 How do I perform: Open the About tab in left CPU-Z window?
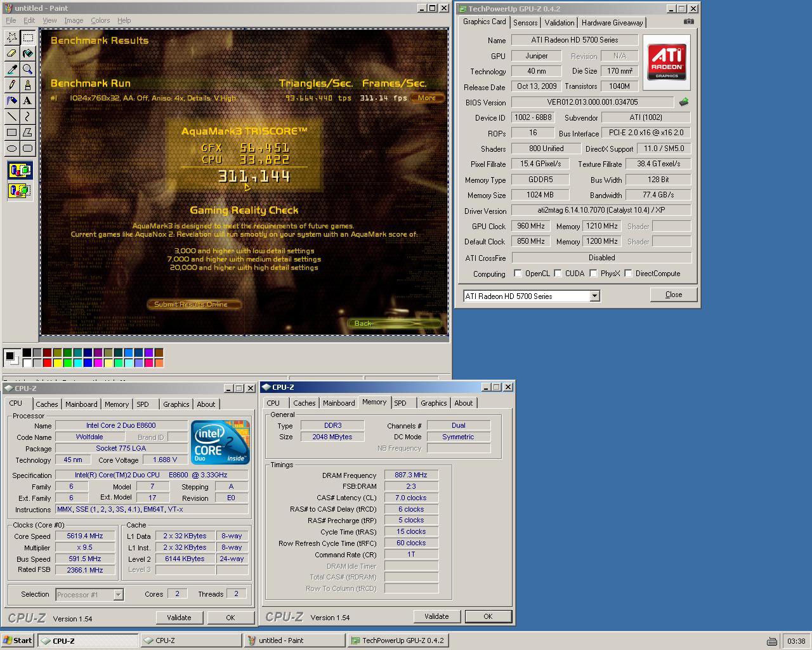[206, 404]
